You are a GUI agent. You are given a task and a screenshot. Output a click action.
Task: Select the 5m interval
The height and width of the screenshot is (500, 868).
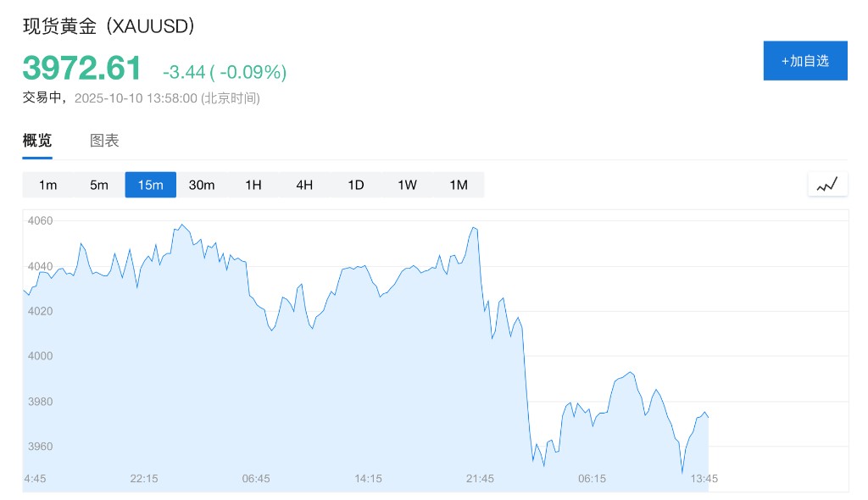coord(99,185)
